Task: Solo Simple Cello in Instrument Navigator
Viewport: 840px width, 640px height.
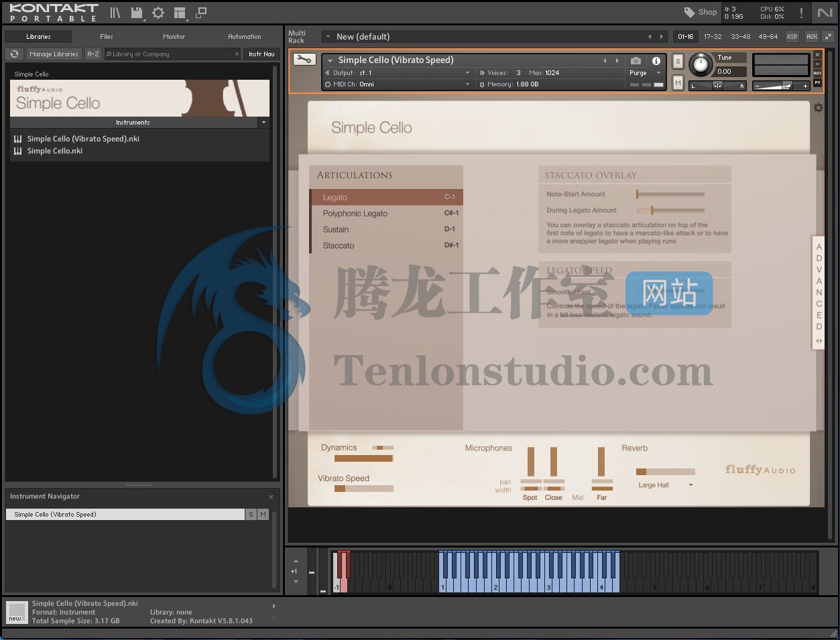Action: [251, 515]
